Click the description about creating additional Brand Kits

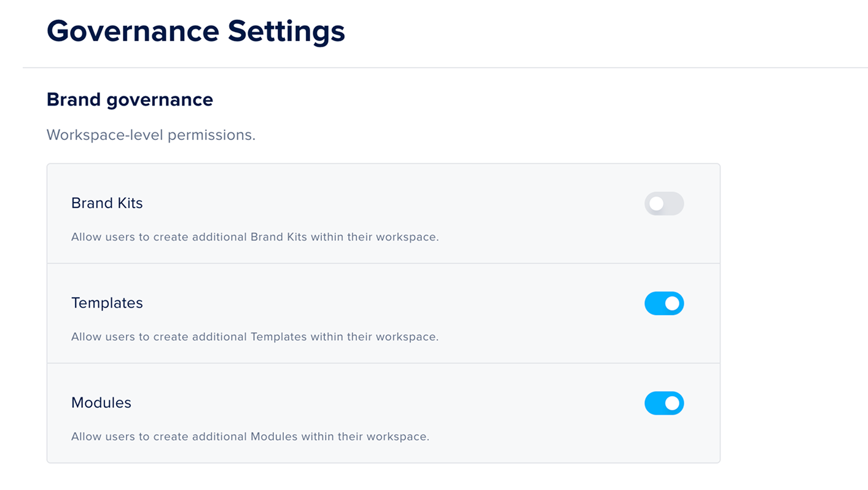click(x=255, y=237)
